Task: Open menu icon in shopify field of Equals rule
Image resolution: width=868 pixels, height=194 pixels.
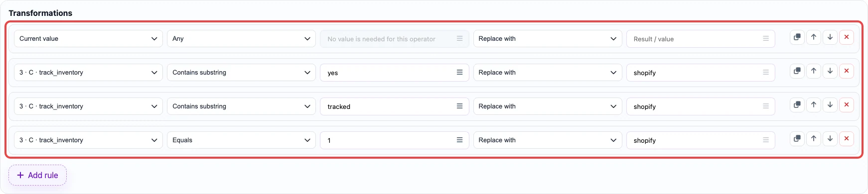Action: [x=766, y=140]
